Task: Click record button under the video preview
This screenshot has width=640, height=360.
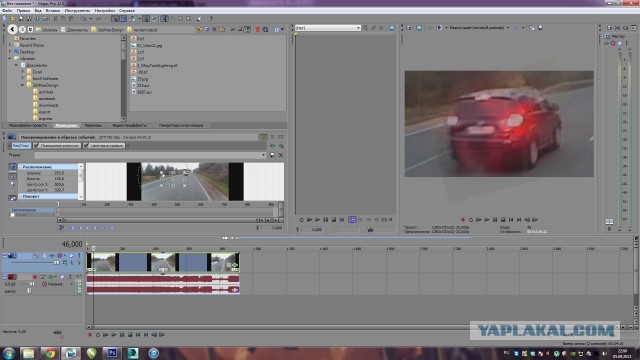Action: [x=463, y=220]
